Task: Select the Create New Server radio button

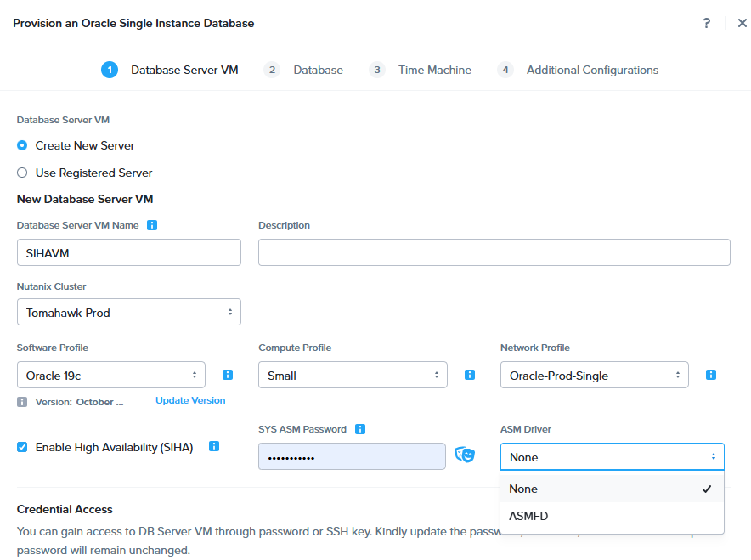Action: tap(22, 145)
